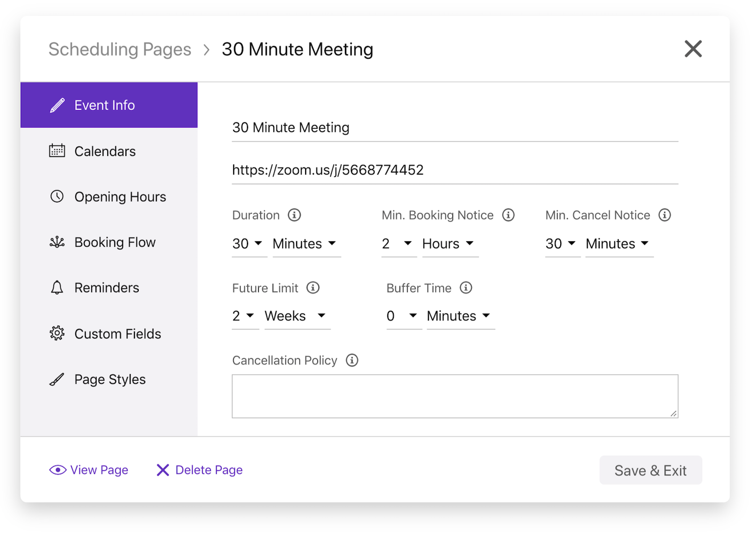Click the Custom Fields gear icon
This screenshot has width=756, height=535.
coord(57,333)
